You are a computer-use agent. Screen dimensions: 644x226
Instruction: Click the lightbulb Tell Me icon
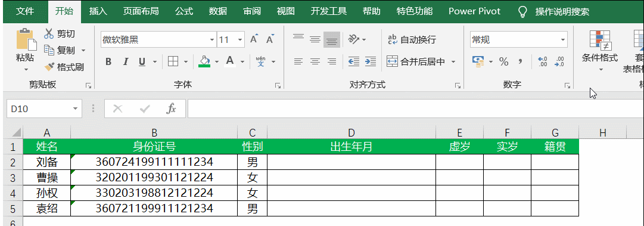tap(522, 11)
